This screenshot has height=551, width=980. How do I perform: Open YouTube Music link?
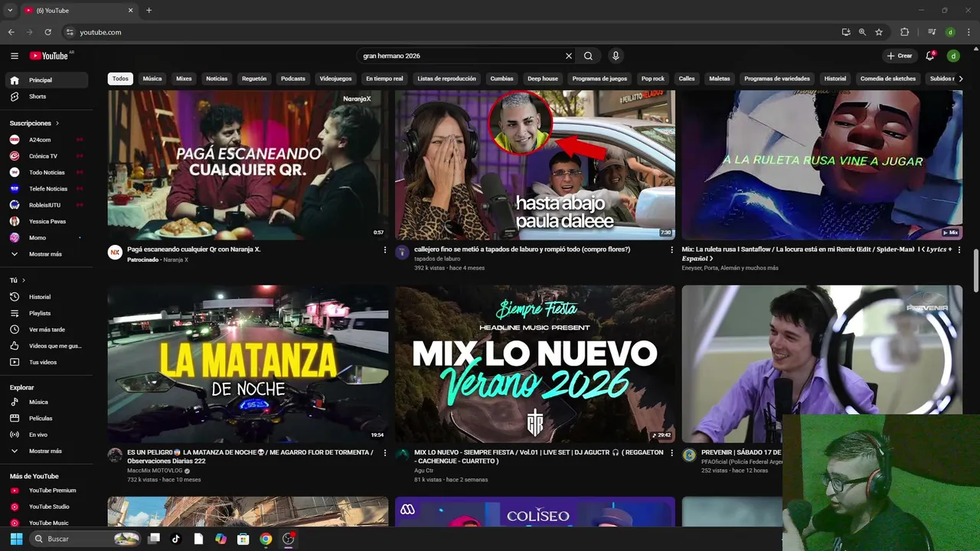(x=47, y=523)
